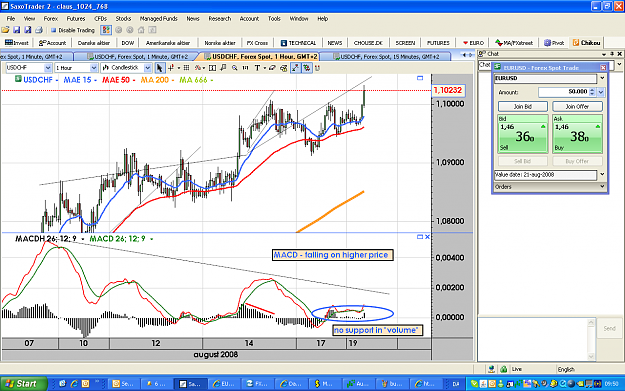Open the Account toolbar button
Screen dimensions: 625x391
point(53,43)
